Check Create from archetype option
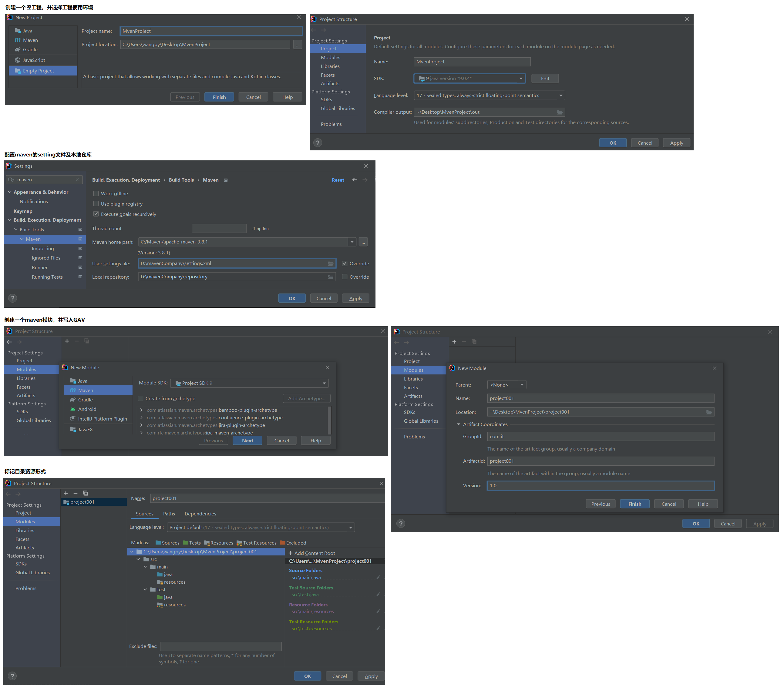The width and height of the screenshot is (784, 694). pos(141,398)
